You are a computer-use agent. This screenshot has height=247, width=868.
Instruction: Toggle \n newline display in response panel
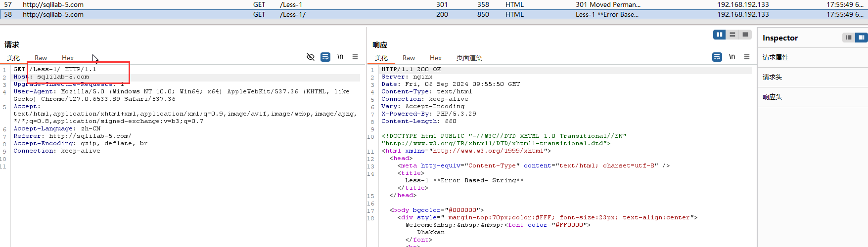732,57
